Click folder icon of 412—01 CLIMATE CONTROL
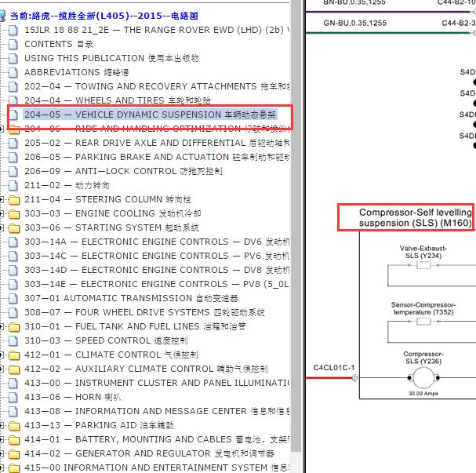The height and width of the screenshot is (473, 476). click(14, 355)
